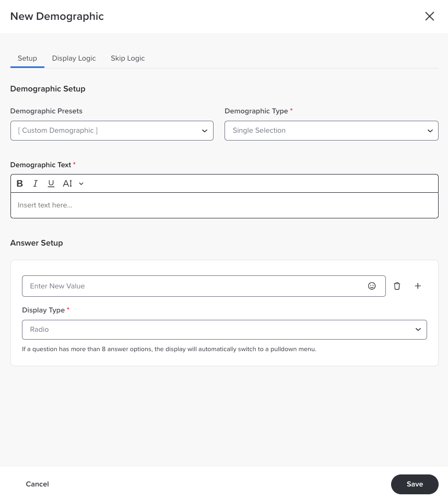Viewport: 448px width, 499px height.
Task: Click the Display Type label
Action: (43, 310)
